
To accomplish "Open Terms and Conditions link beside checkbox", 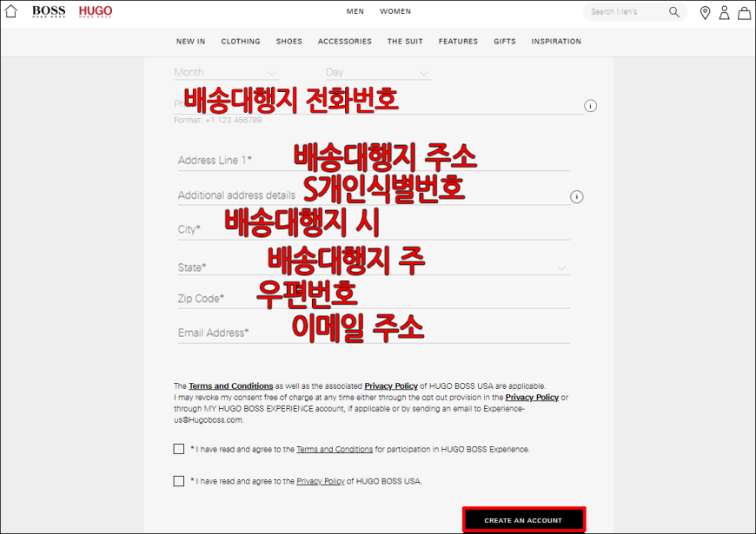I will pyautogui.click(x=335, y=449).
